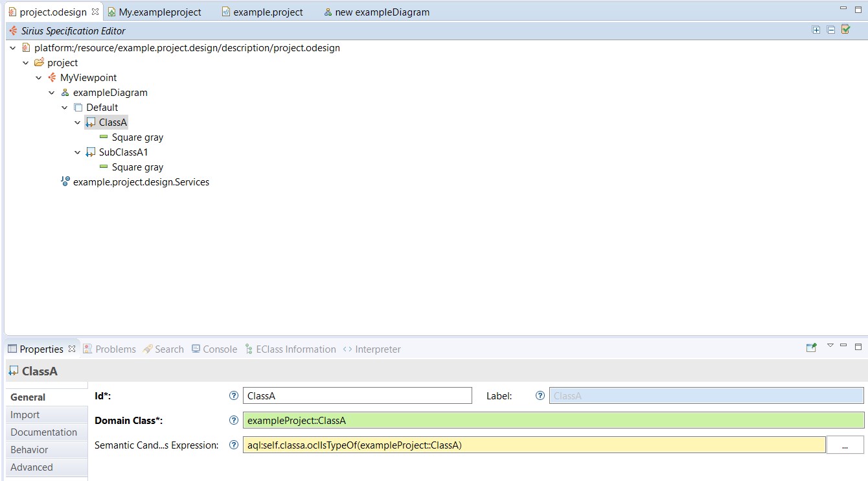Open the Behavior properties section
Viewport: 868px width, 481px height.
[29, 449]
